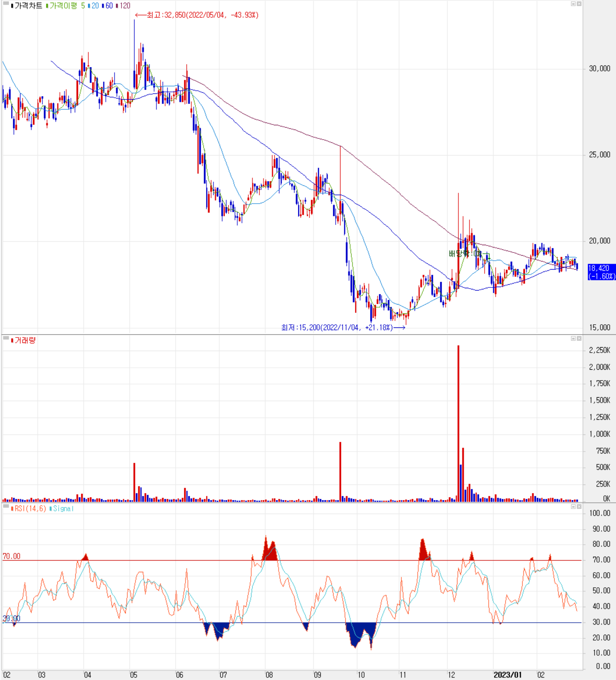This screenshot has width=616, height=680.
Task: Open the 거래량 panel's gray menu box
Action: [6, 338]
